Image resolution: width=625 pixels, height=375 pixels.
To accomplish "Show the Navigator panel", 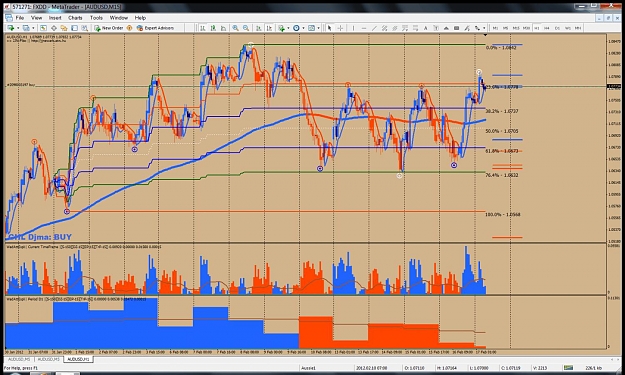I will pos(64,28).
